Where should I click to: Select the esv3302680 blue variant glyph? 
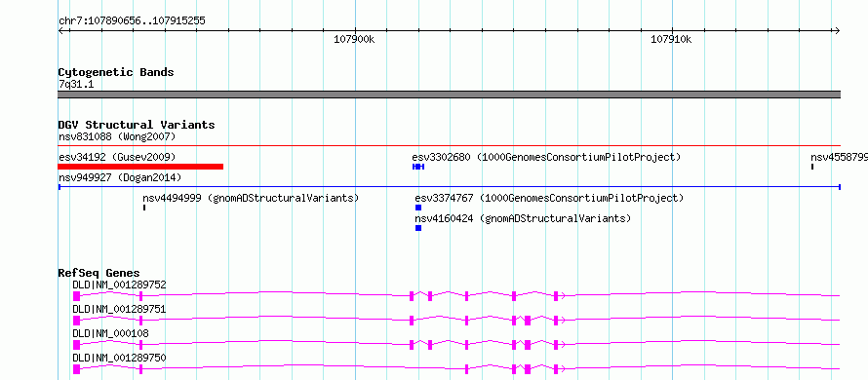(x=418, y=167)
